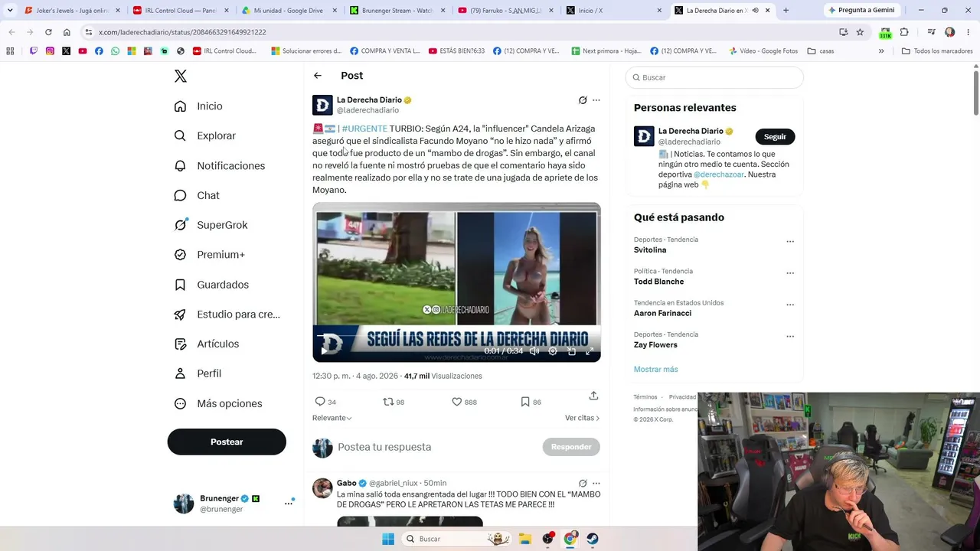Open Guardados bookmarks in the sidebar
980x551 pixels.
click(x=211, y=285)
